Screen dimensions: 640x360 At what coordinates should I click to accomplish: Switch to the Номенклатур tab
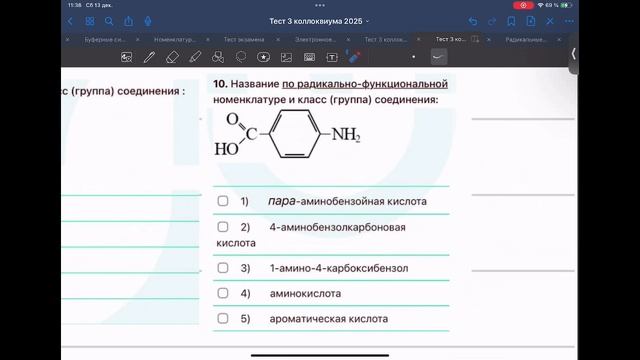click(x=174, y=40)
